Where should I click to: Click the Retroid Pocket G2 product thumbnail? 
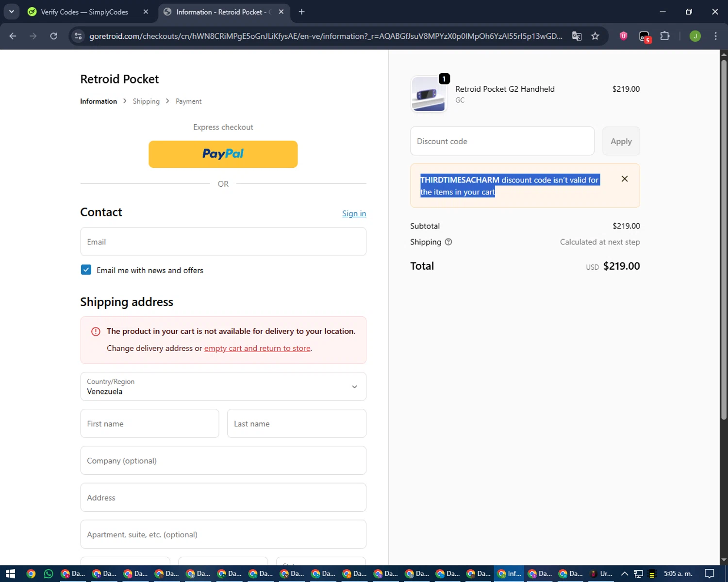tap(429, 94)
